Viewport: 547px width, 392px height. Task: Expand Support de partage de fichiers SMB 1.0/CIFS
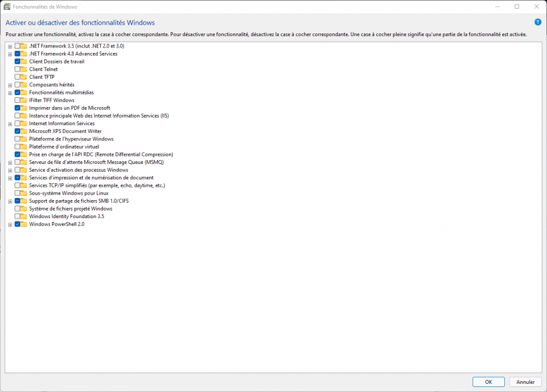pos(10,201)
